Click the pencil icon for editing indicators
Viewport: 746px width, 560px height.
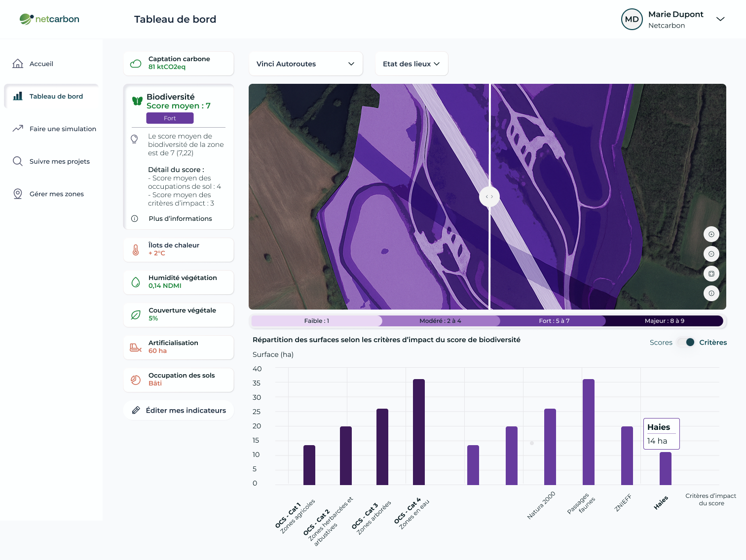pos(136,410)
